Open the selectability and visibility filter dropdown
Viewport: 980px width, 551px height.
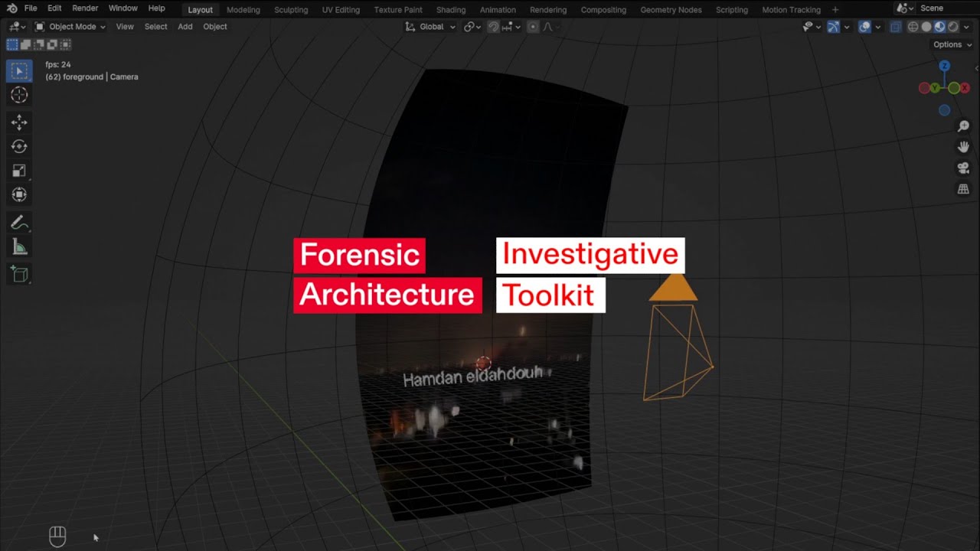(x=812, y=27)
